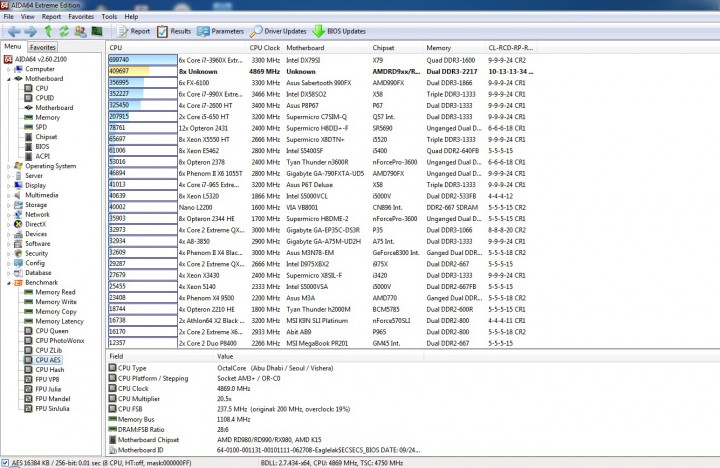Select CPU Queen benchmark
The image size is (720, 468).
tap(52, 331)
